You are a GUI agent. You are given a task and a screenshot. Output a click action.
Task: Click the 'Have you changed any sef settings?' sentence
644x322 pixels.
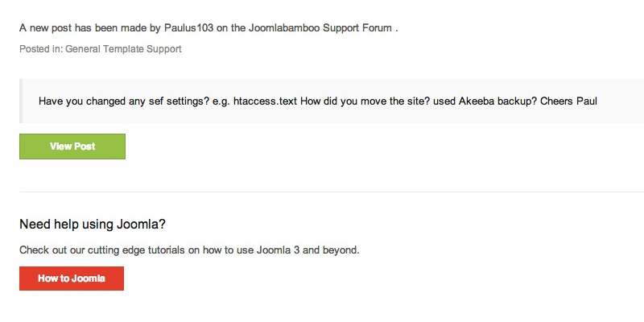pos(124,101)
